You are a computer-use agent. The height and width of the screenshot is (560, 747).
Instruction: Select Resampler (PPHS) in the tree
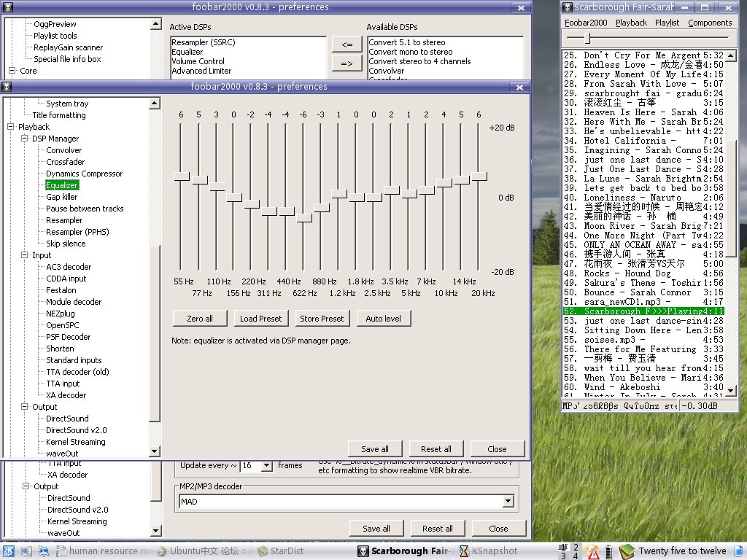click(77, 232)
